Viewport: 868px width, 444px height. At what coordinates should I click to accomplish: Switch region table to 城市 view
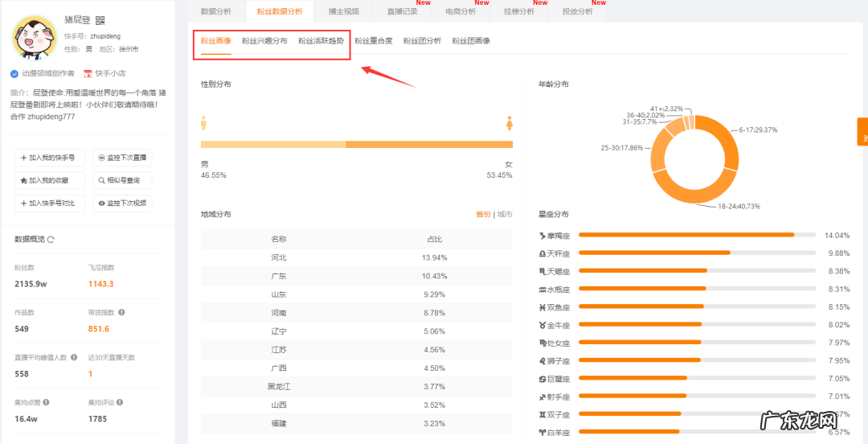coord(505,215)
